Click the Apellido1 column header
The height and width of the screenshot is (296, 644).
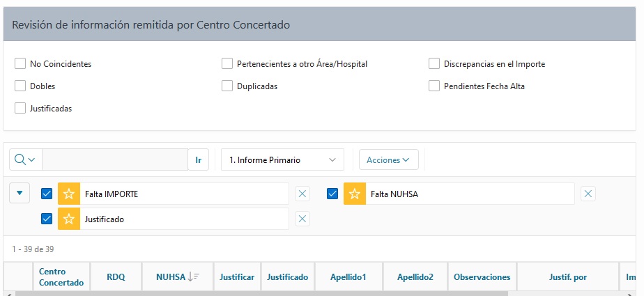point(348,277)
